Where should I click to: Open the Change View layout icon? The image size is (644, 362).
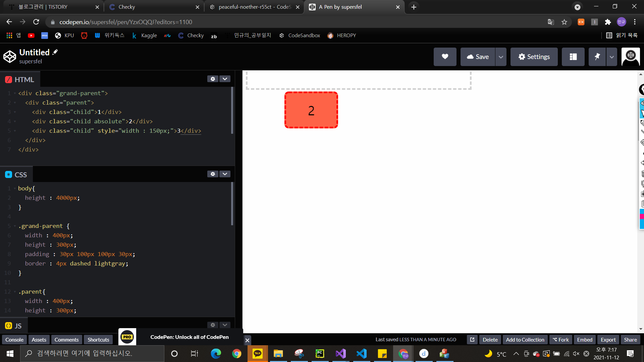(x=573, y=57)
